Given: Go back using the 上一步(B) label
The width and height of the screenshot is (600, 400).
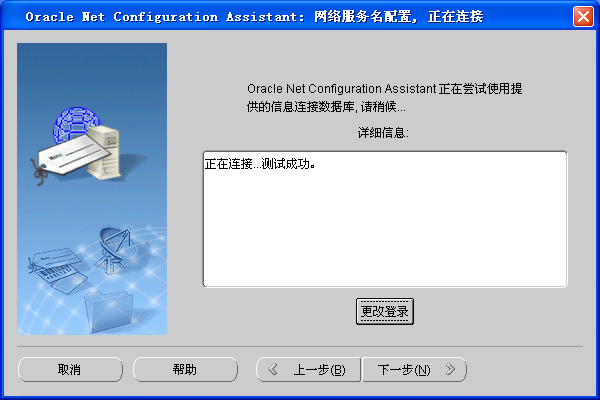Looking at the screenshot, I should coord(319,370).
